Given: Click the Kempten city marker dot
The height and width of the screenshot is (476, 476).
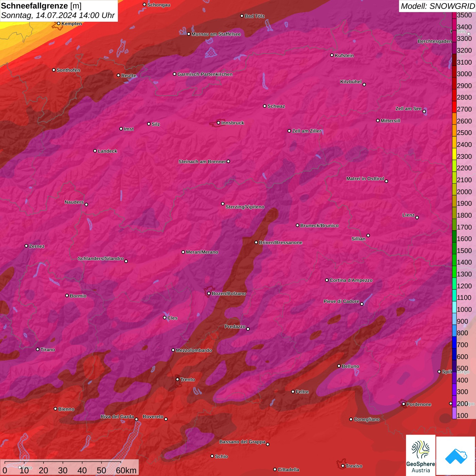Looking at the screenshot, I should [58, 23].
